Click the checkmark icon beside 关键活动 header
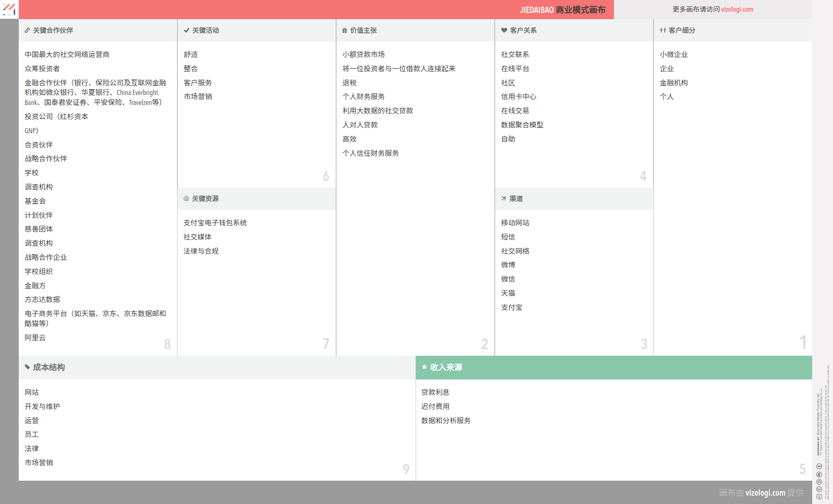The height and width of the screenshot is (504, 833). (186, 30)
